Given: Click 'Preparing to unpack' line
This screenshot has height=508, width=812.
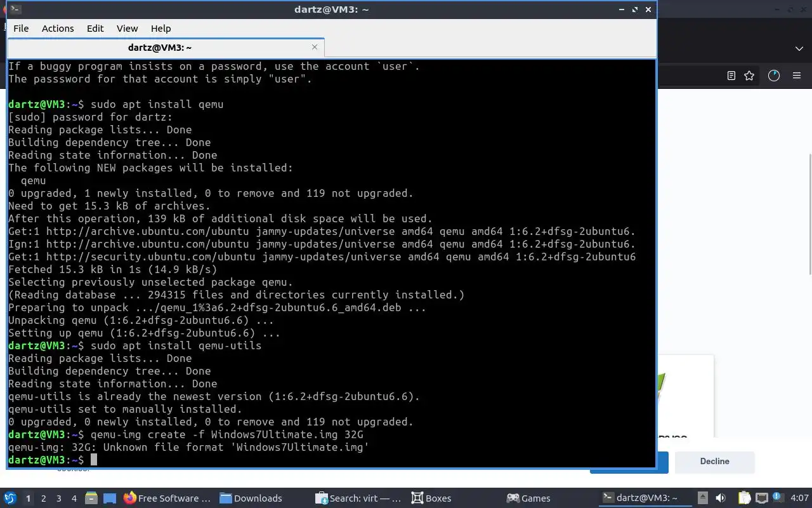Looking at the screenshot, I should coord(217,307).
